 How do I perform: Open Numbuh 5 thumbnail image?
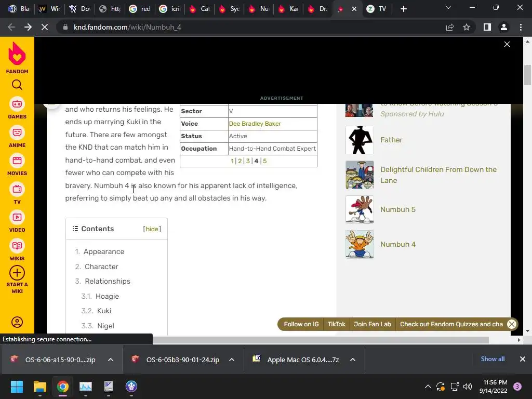(360, 209)
